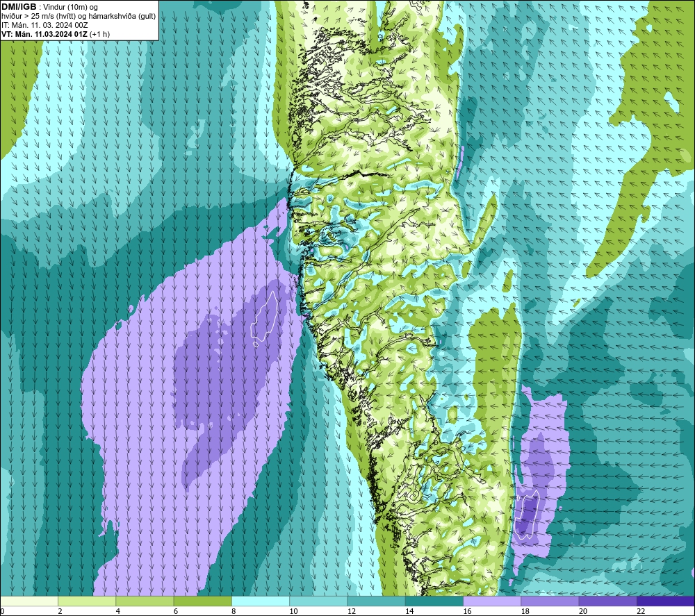Click the legend label '16'
Image resolution: width=695 pixels, height=616 pixels.
click(468, 612)
